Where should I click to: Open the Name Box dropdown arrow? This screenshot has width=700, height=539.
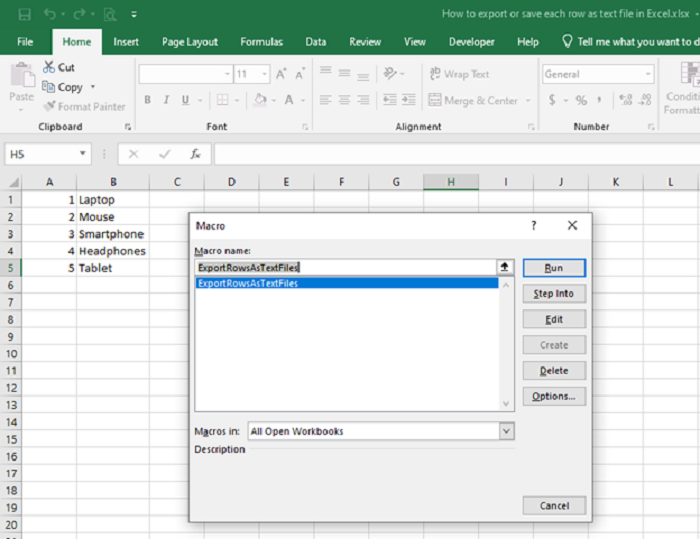click(x=83, y=155)
